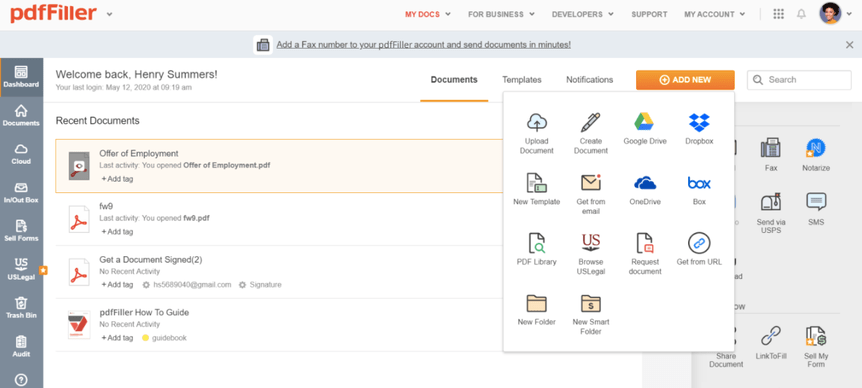The width and height of the screenshot is (862, 388).
Task: Switch to the Documents tab
Action: [x=454, y=80]
